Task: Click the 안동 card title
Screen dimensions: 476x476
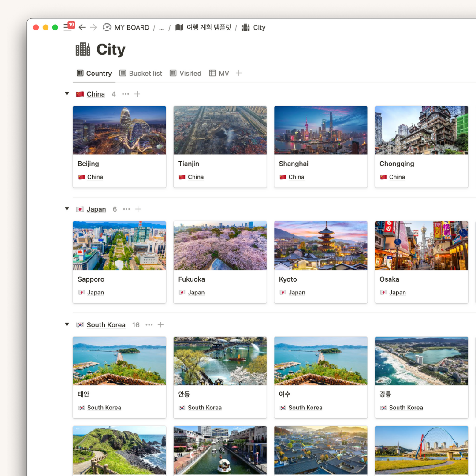Action: point(184,394)
